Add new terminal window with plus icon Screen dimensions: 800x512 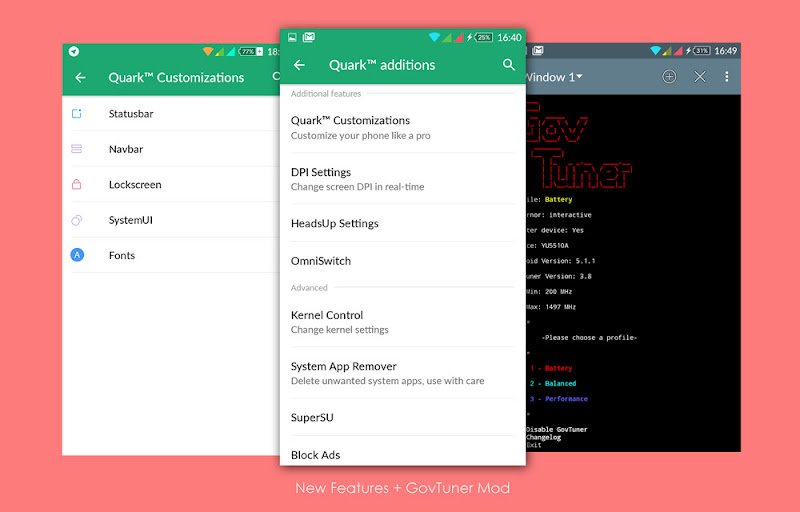point(669,76)
